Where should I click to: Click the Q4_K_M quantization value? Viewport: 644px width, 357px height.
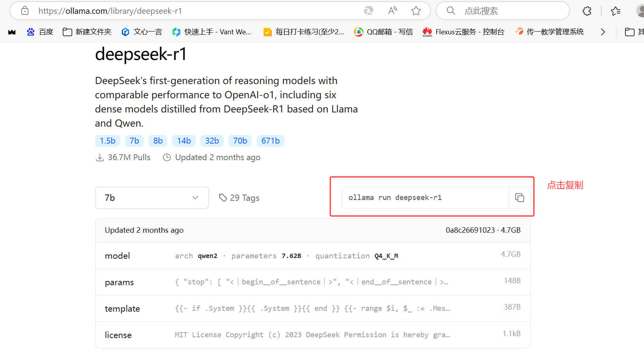coord(386,256)
